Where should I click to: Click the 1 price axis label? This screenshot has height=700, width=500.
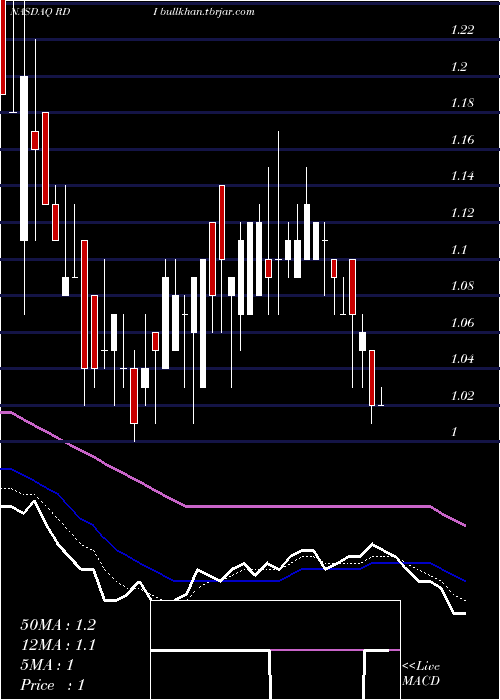pyautogui.click(x=454, y=432)
